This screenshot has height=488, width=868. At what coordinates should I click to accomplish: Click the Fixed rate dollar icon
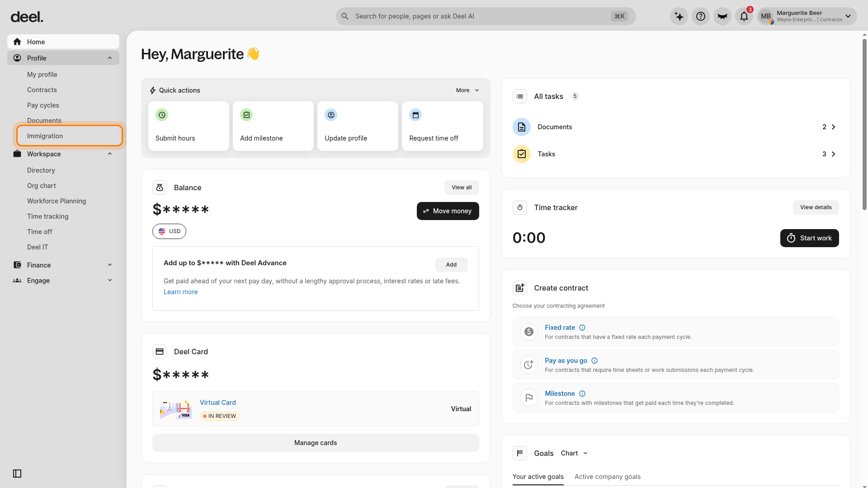coord(529,332)
